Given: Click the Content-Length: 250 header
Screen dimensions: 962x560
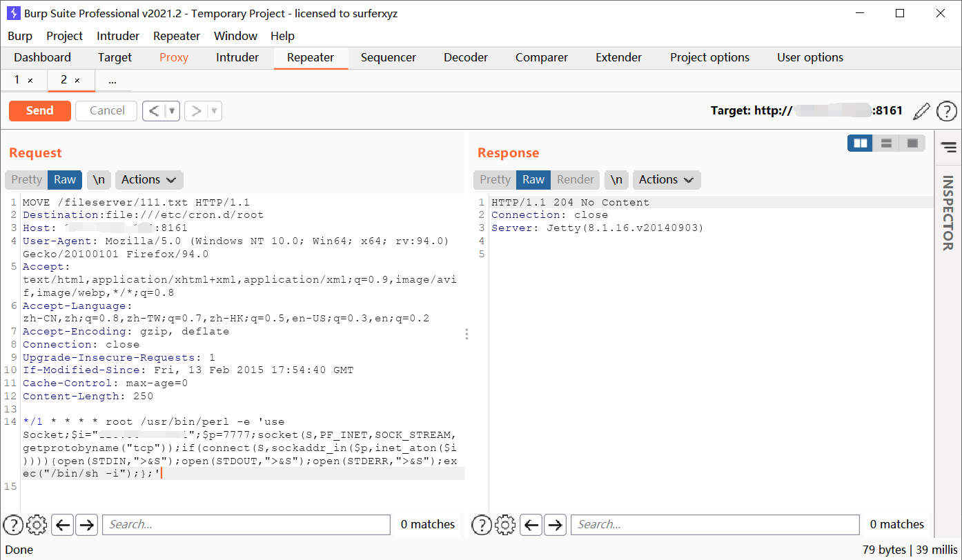Looking at the screenshot, I should coord(88,397).
